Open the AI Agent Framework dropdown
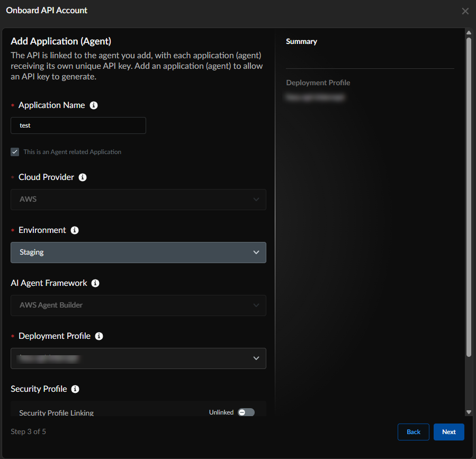The image size is (476, 459). pos(138,305)
